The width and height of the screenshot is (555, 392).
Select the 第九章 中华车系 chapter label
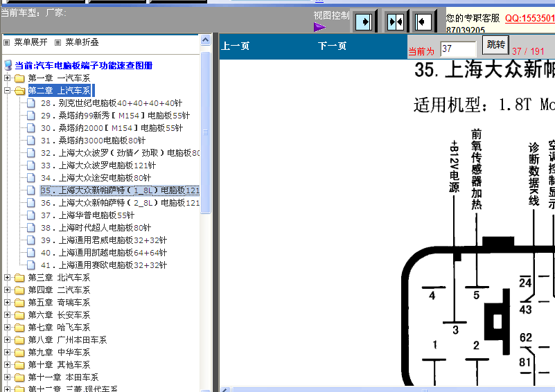(59, 353)
